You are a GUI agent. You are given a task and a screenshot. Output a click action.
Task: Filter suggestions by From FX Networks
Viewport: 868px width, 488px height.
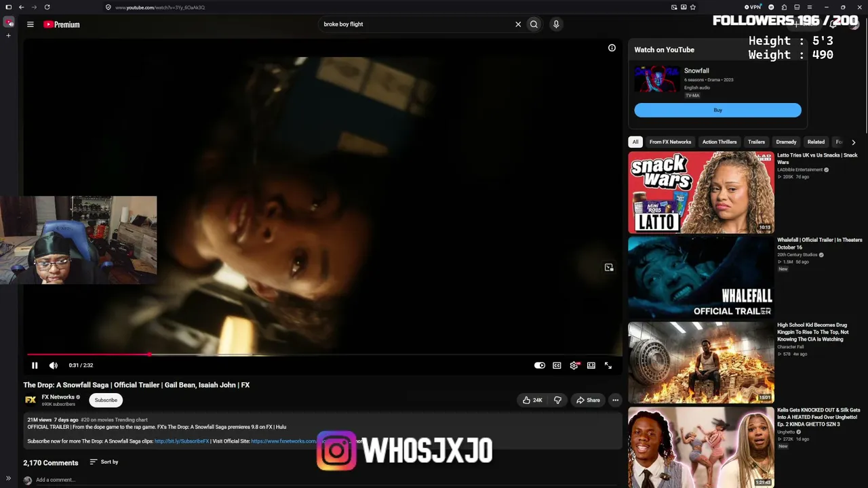[670, 142]
